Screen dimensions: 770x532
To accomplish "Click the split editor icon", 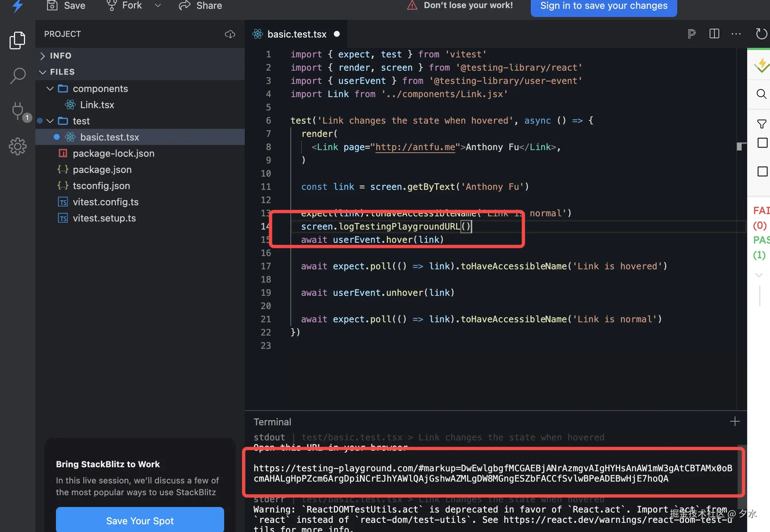I will (714, 34).
